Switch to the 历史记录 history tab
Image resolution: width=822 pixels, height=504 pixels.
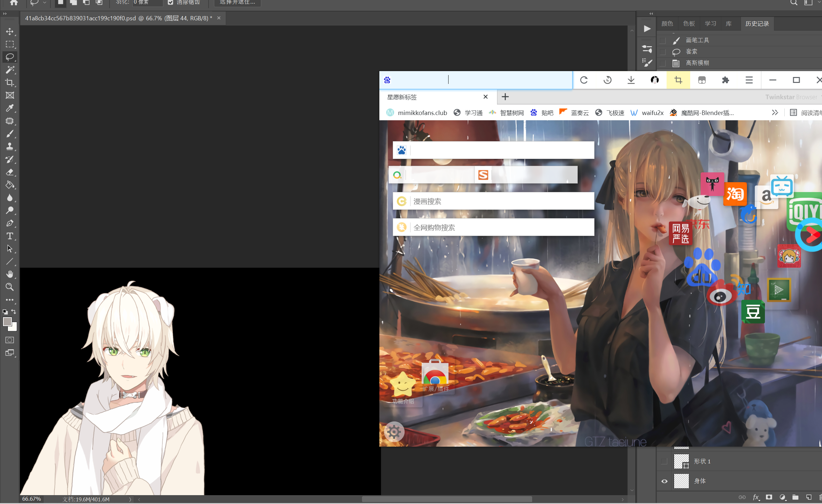(x=757, y=24)
